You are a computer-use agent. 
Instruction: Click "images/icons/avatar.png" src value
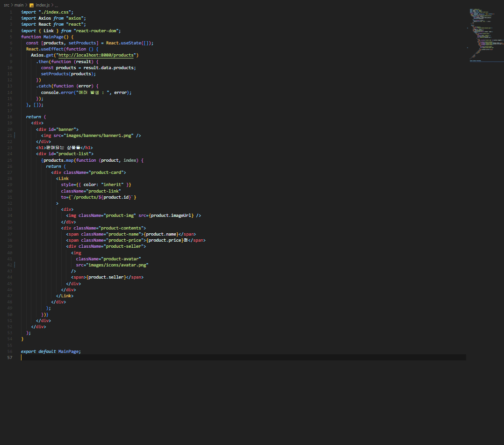tap(117, 265)
